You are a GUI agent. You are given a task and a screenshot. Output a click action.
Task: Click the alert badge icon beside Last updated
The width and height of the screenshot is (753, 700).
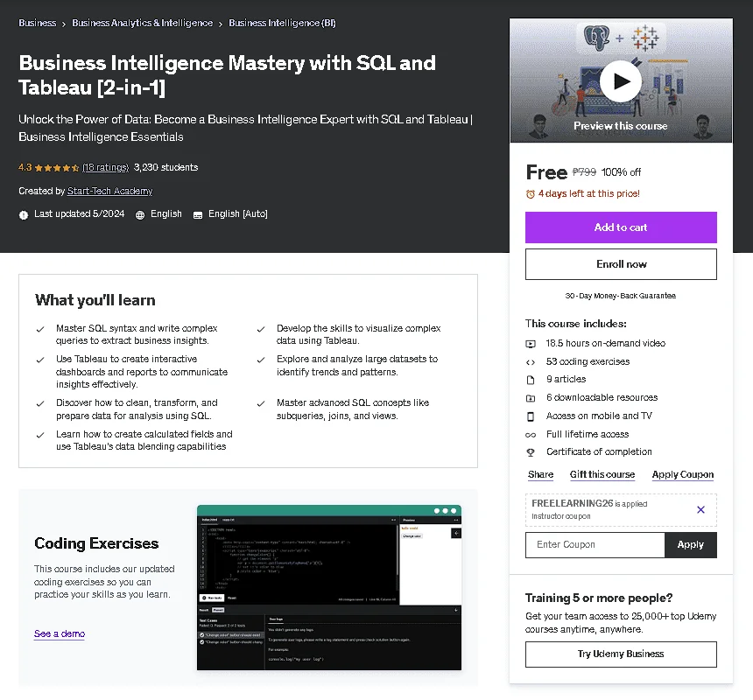tap(24, 215)
